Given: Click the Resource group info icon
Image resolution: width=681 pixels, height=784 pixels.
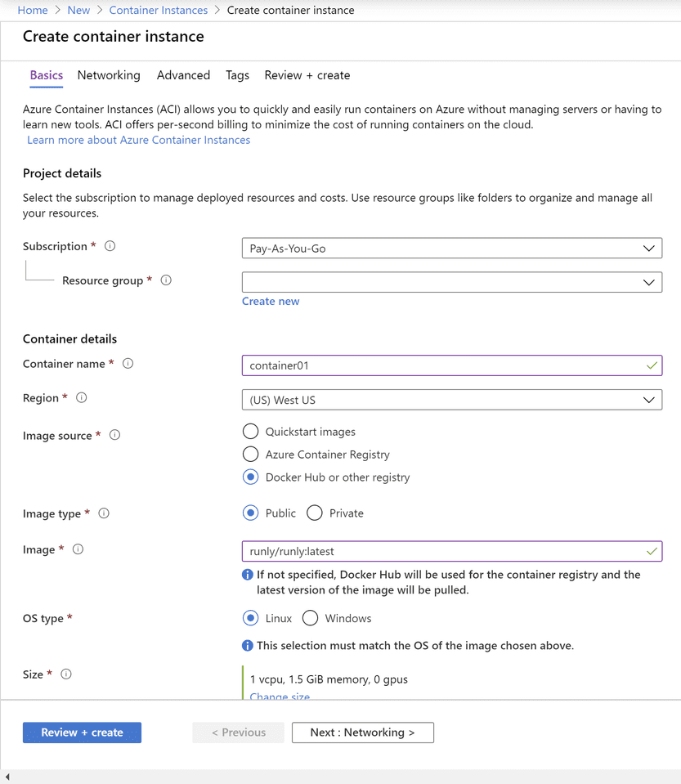Looking at the screenshot, I should 166,280.
